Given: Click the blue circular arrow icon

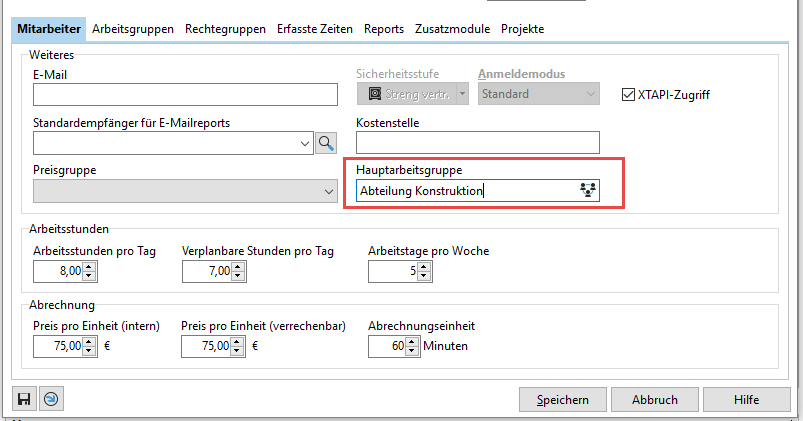Looking at the screenshot, I should point(50,399).
